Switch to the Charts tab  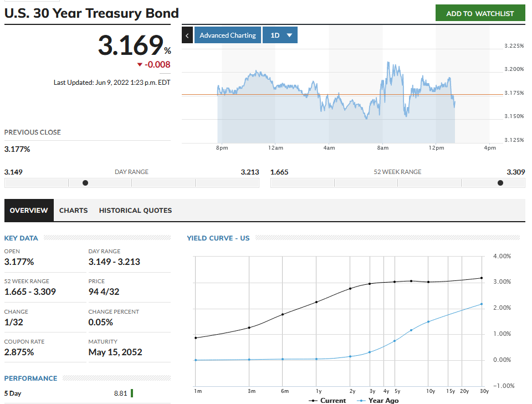(x=73, y=210)
